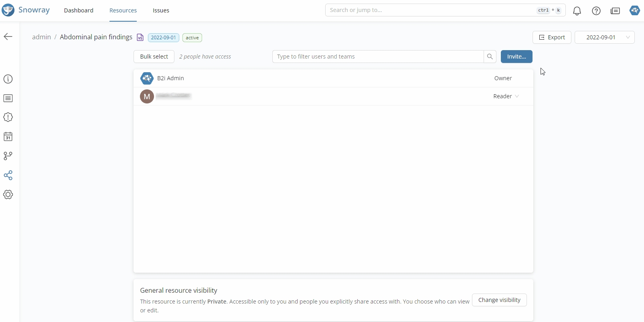
Task: Click the Export button
Action: [552, 37]
